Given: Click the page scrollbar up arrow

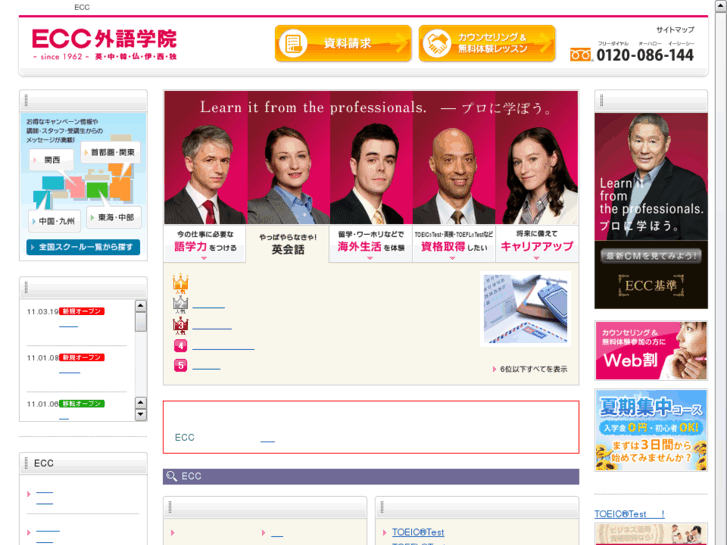Looking at the screenshot, I should (x=721, y=5).
